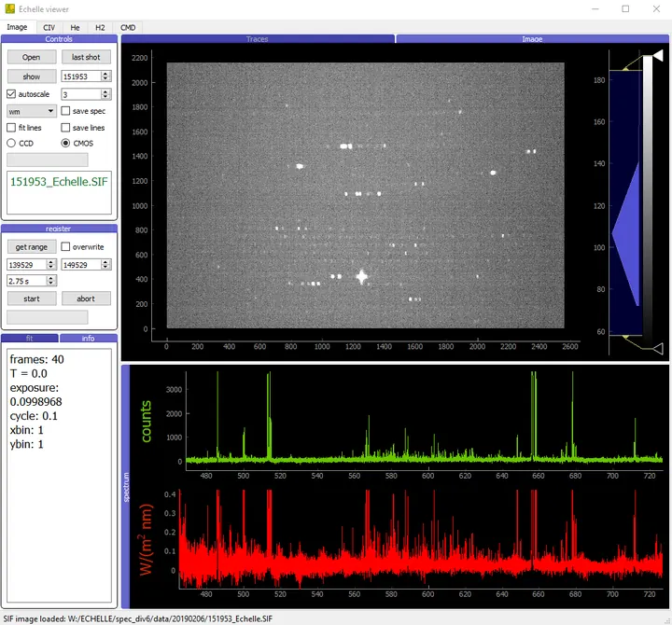Click the vertical spectrum side label
The height and width of the screenshot is (625, 672).
click(x=126, y=487)
